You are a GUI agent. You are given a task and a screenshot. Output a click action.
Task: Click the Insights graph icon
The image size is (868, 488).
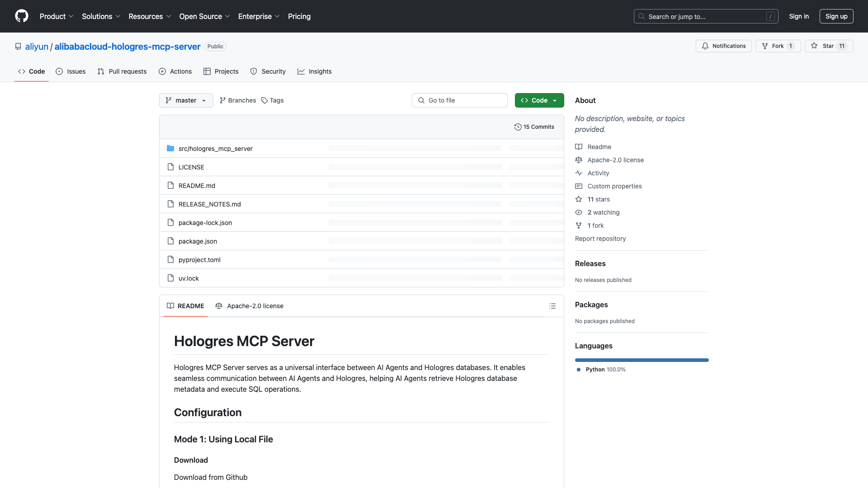tap(301, 71)
